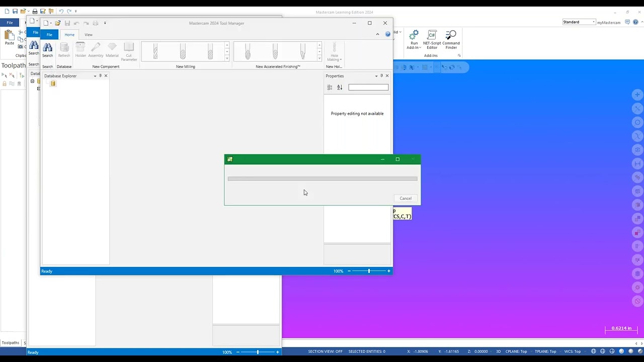
Task: Toggle 3D mode in status bar
Action: pos(499,352)
